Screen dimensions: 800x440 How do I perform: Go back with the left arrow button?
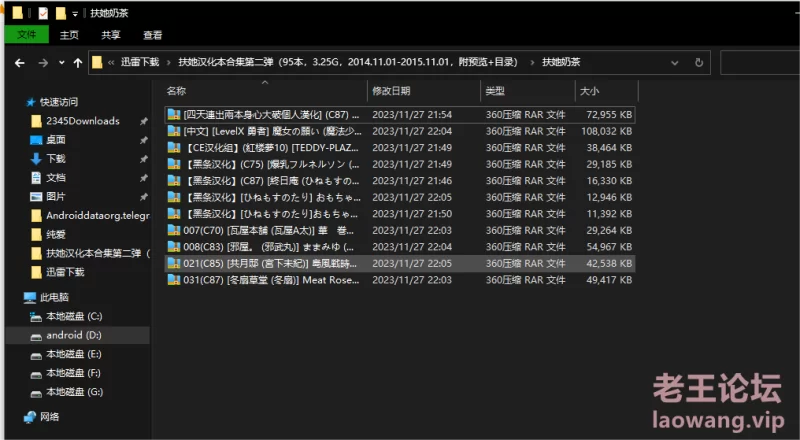pyautogui.click(x=20, y=63)
